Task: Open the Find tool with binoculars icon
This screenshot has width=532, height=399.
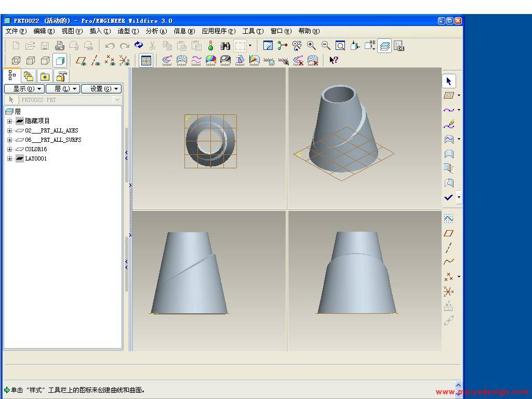Action: pyautogui.click(x=225, y=46)
